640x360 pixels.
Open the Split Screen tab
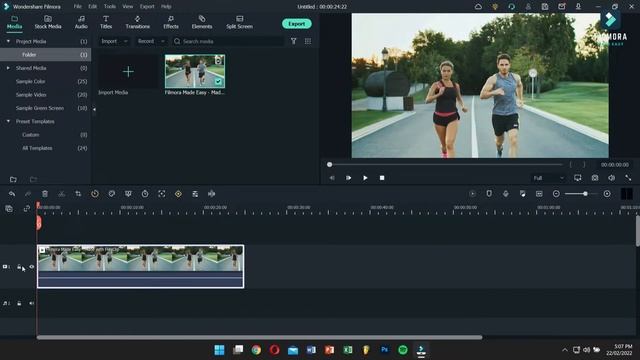tap(240, 22)
